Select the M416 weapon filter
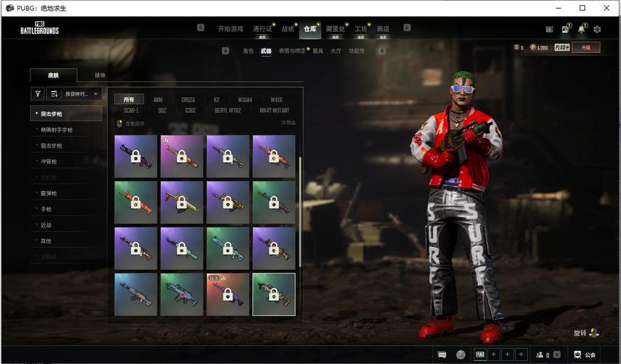621x364 pixels. [276, 99]
